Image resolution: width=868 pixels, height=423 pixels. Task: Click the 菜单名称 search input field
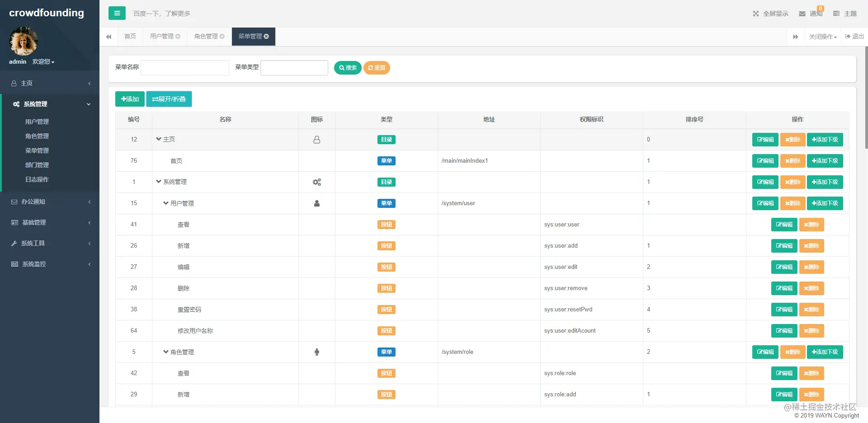tap(185, 67)
